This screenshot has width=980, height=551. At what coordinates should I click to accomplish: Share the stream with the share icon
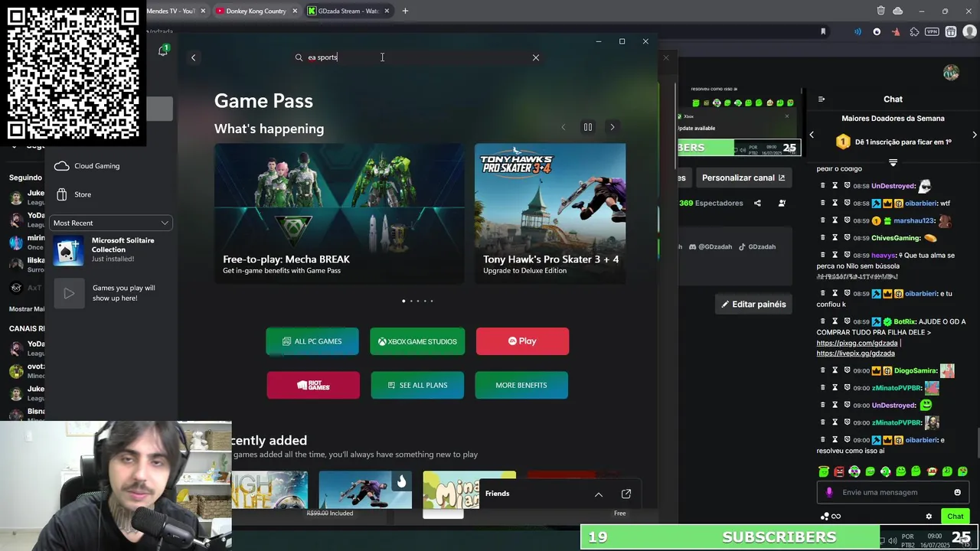pos(757,203)
